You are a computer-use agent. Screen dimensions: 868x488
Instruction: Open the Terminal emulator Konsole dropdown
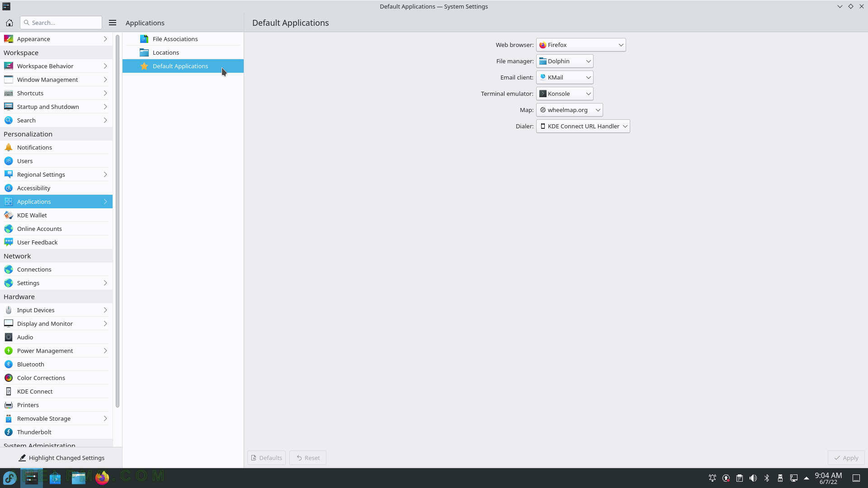coord(565,94)
